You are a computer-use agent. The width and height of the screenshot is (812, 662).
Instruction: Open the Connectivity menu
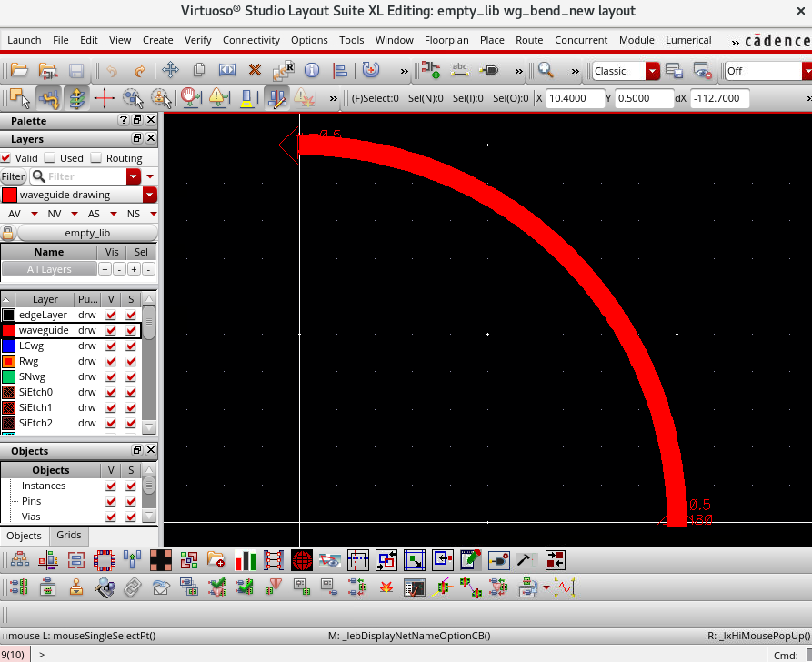point(251,40)
